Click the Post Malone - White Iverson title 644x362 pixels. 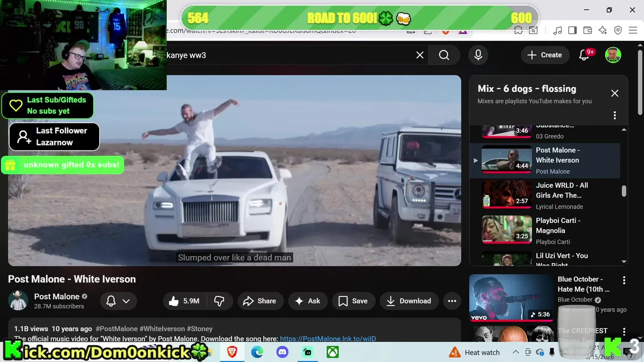[72, 279]
